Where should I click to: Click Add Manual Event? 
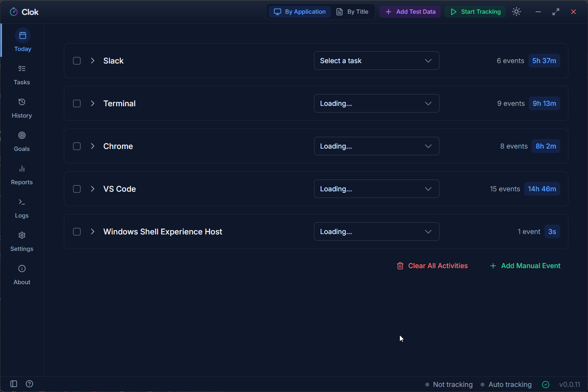(x=525, y=266)
